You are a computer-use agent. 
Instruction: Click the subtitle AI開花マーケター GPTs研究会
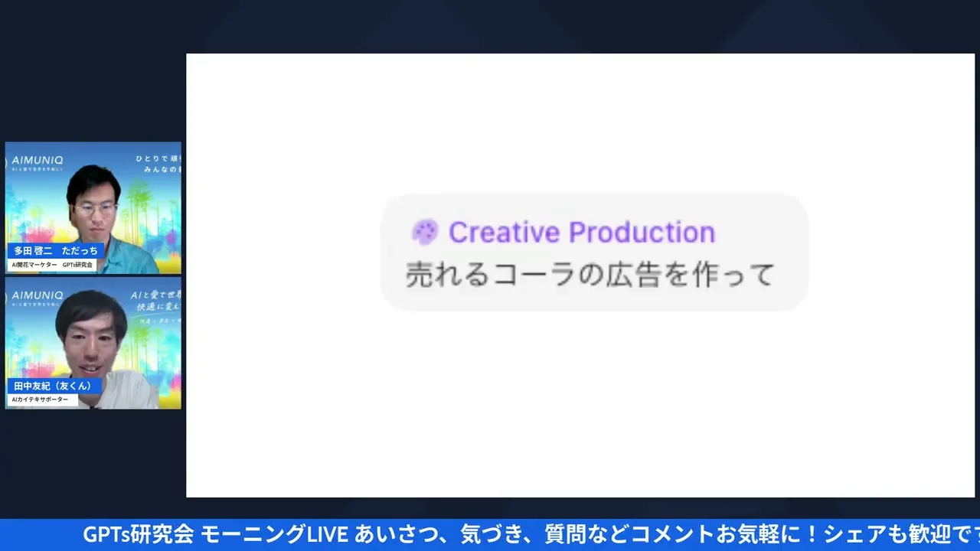coord(53,265)
